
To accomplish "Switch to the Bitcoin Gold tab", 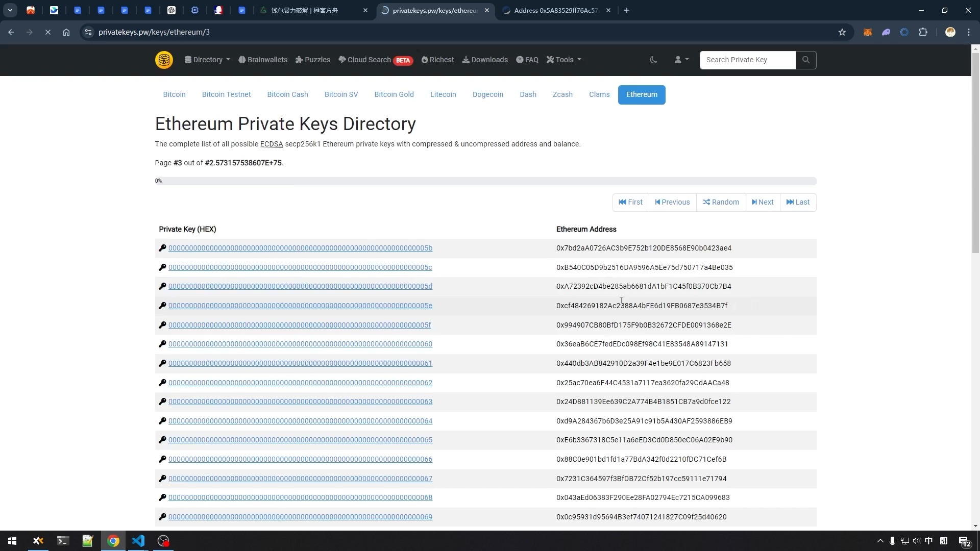I will 394,95.
